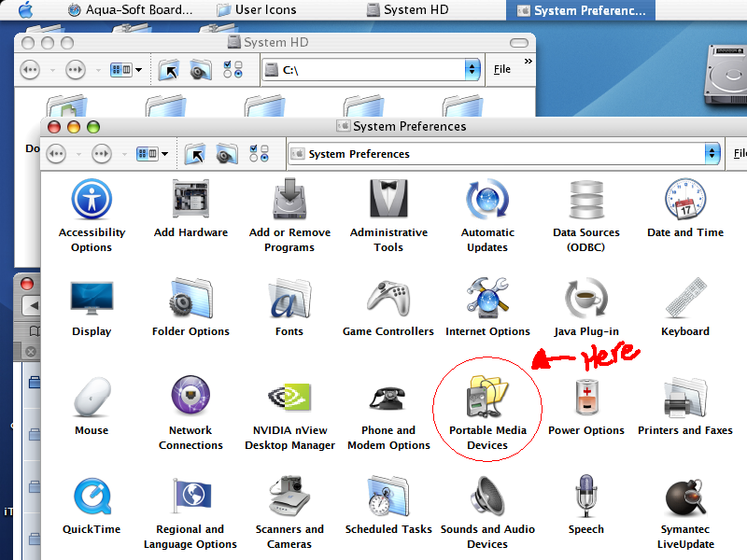Click Forward button in System Preferences toolbar
This screenshot has height=560, width=747.
102,154
